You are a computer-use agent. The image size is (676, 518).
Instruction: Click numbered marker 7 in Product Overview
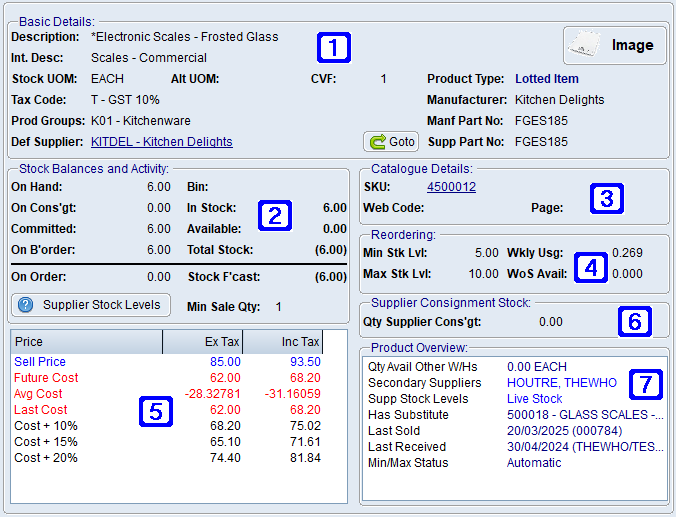(649, 382)
